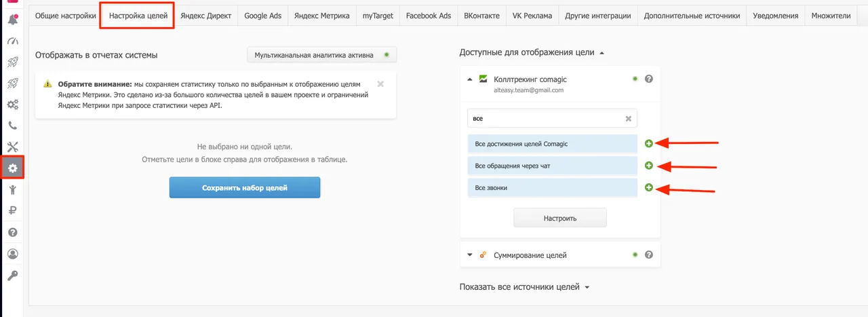Screen dimensions: 868x317
Task: Click help icon next to Суммирование целей
Action: pyautogui.click(x=649, y=255)
